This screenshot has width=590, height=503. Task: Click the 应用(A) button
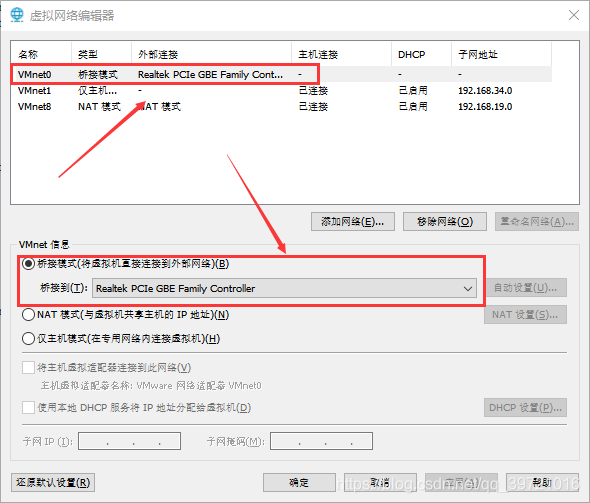pyautogui.click(x=461, y=482)
